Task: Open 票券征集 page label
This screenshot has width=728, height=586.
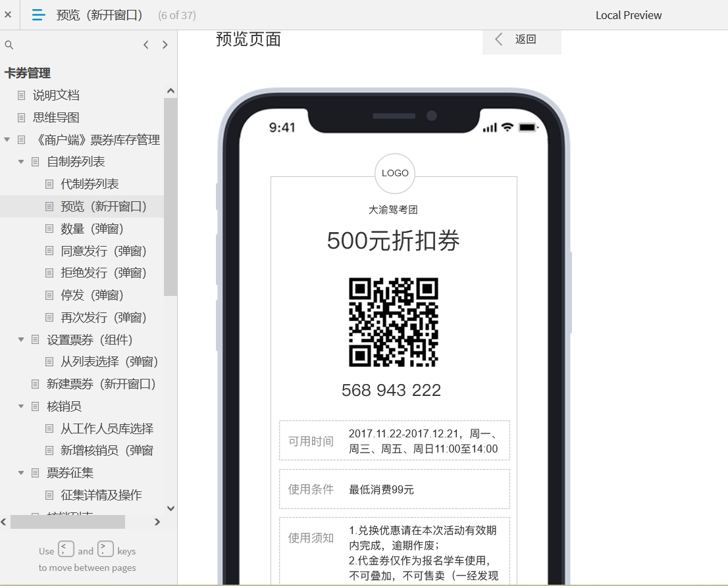Action: [70, 473]
